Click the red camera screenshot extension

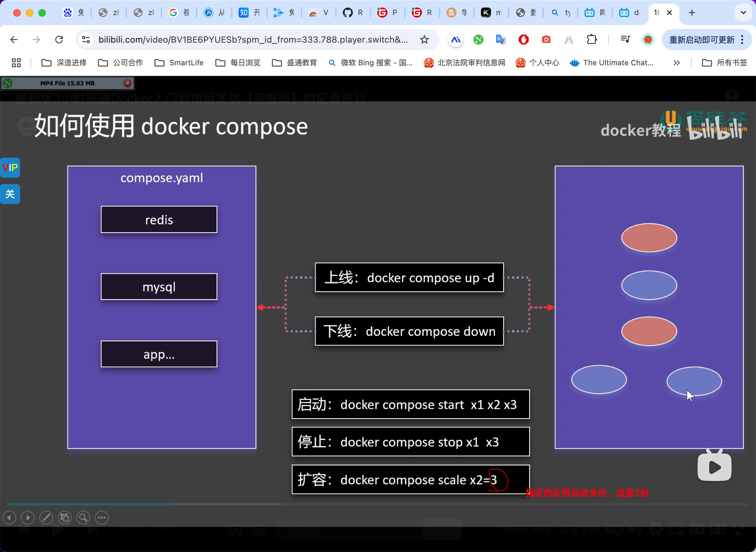(546, 40)
